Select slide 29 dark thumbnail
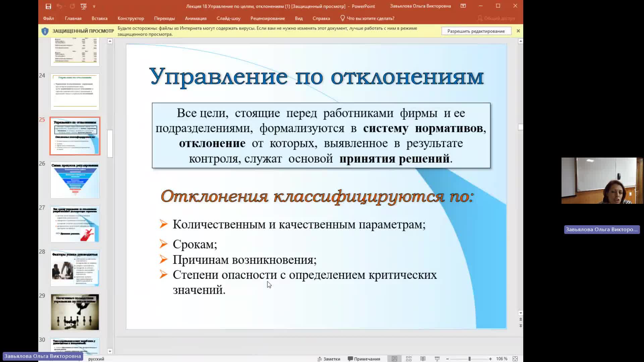644x362 pixels. click(75, 312)
